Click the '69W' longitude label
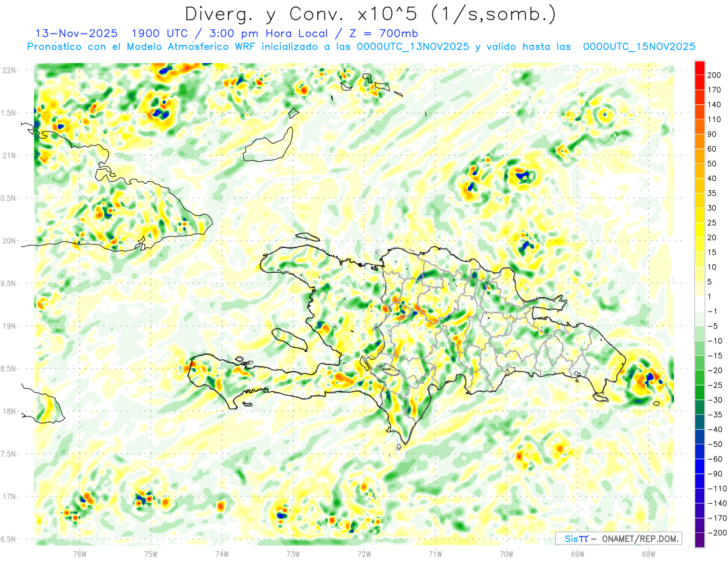Viewport: 728px width, 562px height. pyautogui.click(x=578, y=554)
